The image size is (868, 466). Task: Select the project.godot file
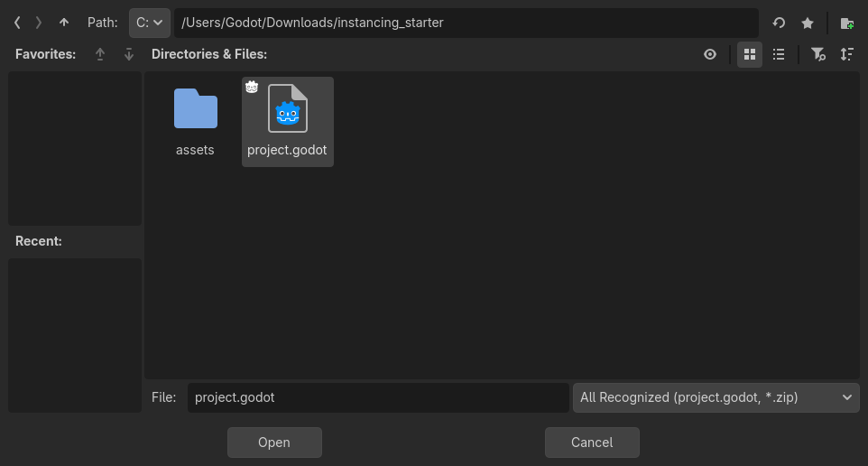coord(288,122)
